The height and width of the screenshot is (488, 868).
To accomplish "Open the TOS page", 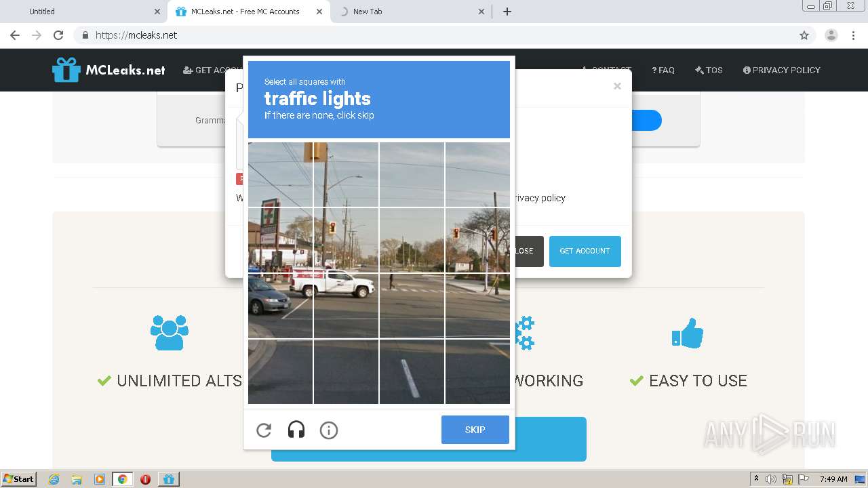I will pyautogui.click(x=709, y=70).
